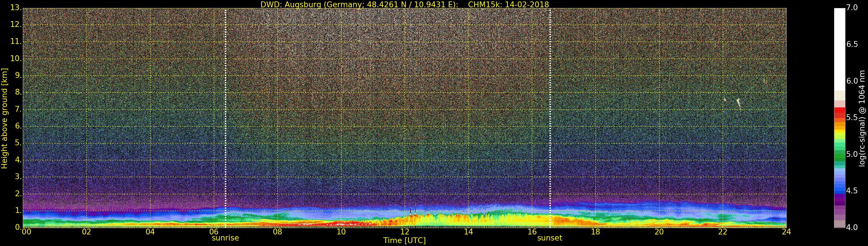Click the white dotted sunset line in the plot

pos(550,118)
